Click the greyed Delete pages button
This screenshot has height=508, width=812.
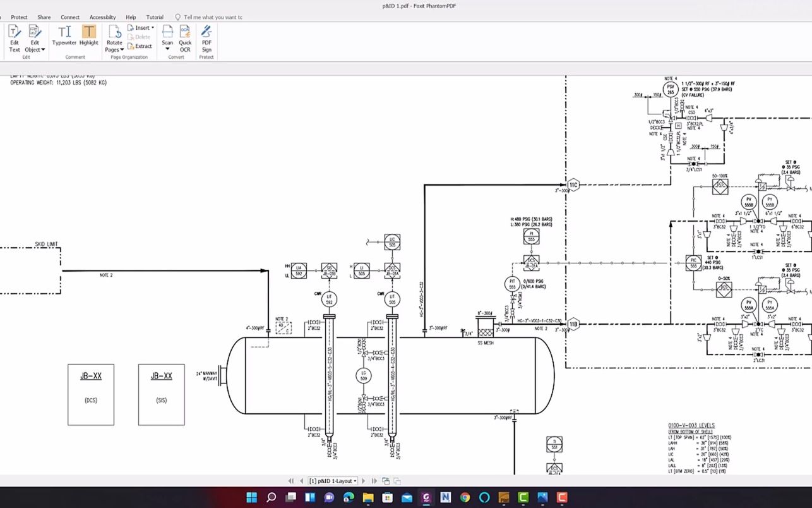[139, 37]
